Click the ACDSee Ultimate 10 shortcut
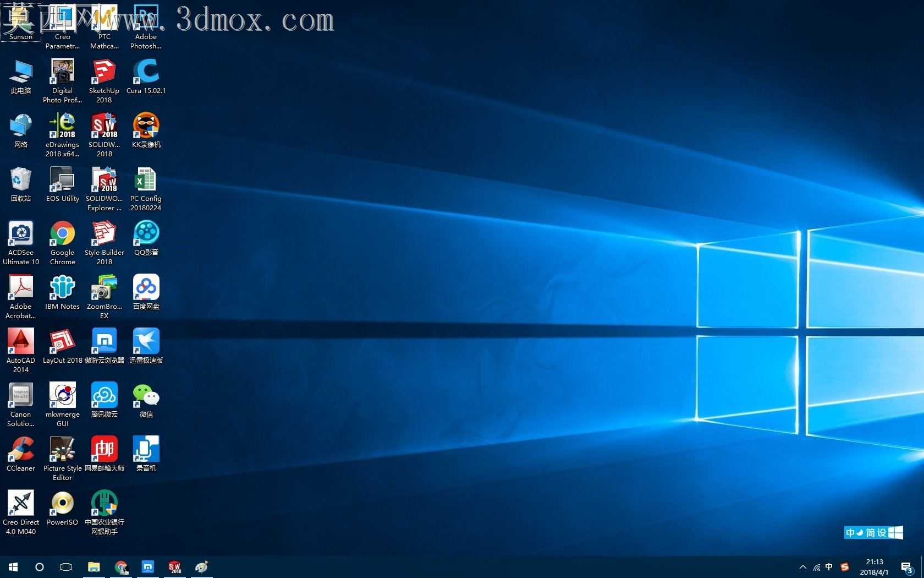The height and width of the screenshot is (578, 924). click(21, 243)
